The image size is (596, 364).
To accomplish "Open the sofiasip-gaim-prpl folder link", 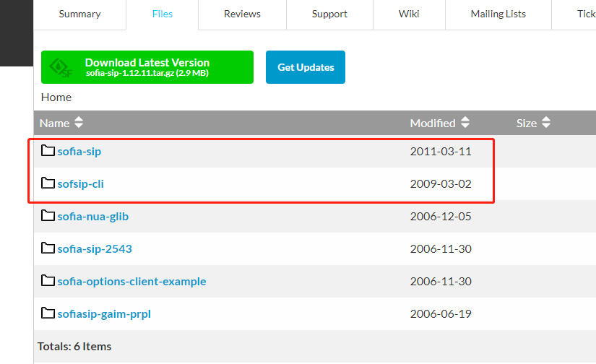I will [x=104, y=314].
